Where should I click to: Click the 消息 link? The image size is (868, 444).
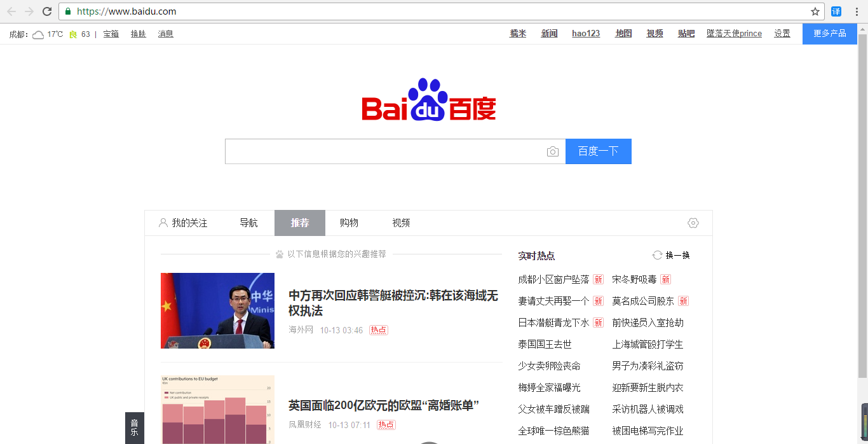click(x=166, y=34)
